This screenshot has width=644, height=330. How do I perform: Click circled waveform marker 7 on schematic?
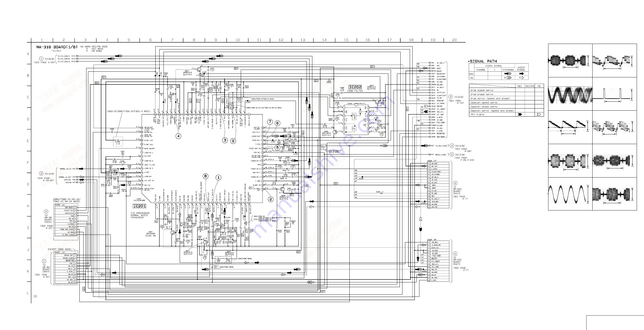click(x=270, y=122)
